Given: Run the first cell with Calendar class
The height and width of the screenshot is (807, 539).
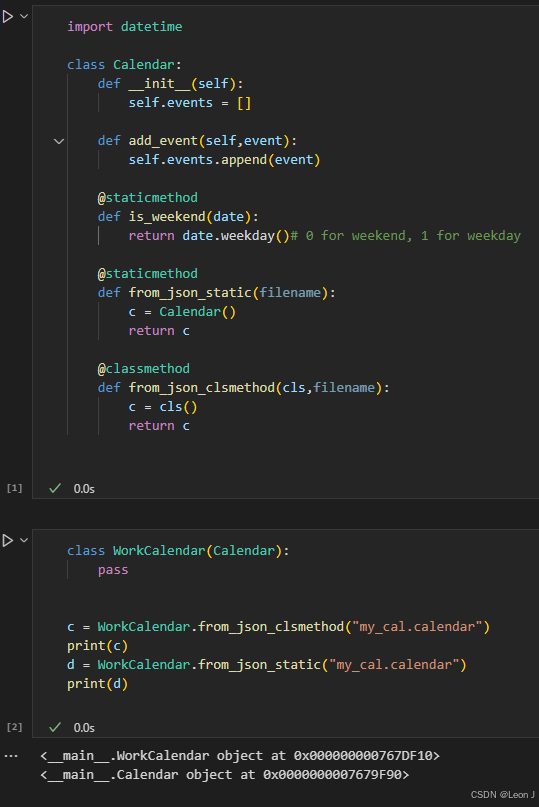Looking at the screenshot, I should tap(8, 16).
